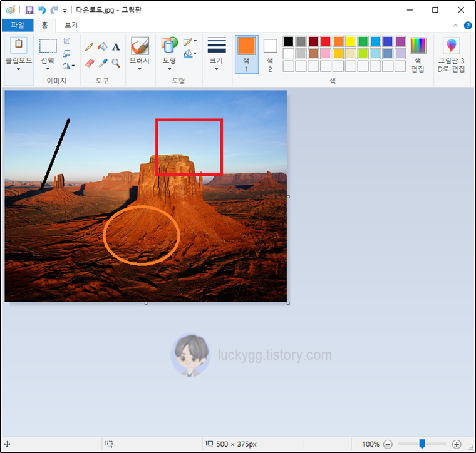This screenshot has height=453, width=476.
Task: Expand the Brushes dropdown arrow
Action: tap(140, 69)
